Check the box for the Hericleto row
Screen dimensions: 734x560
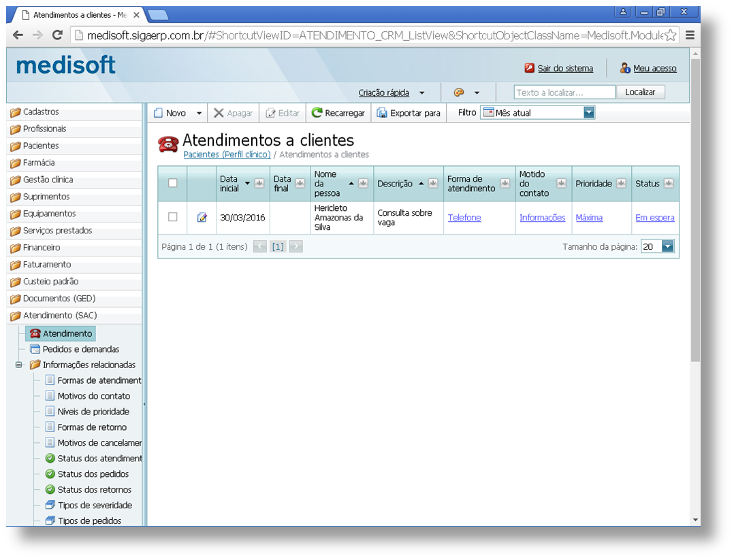click(173, 217)
